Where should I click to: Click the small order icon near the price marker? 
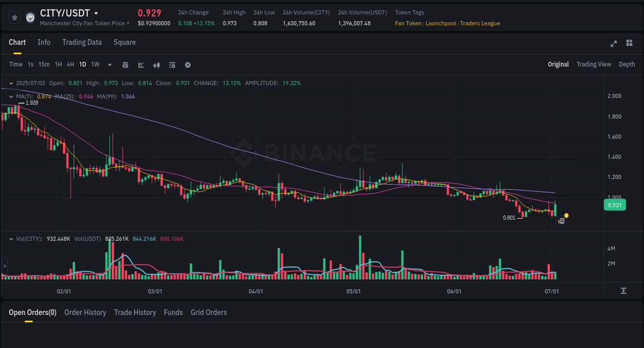tap(561, 220)
